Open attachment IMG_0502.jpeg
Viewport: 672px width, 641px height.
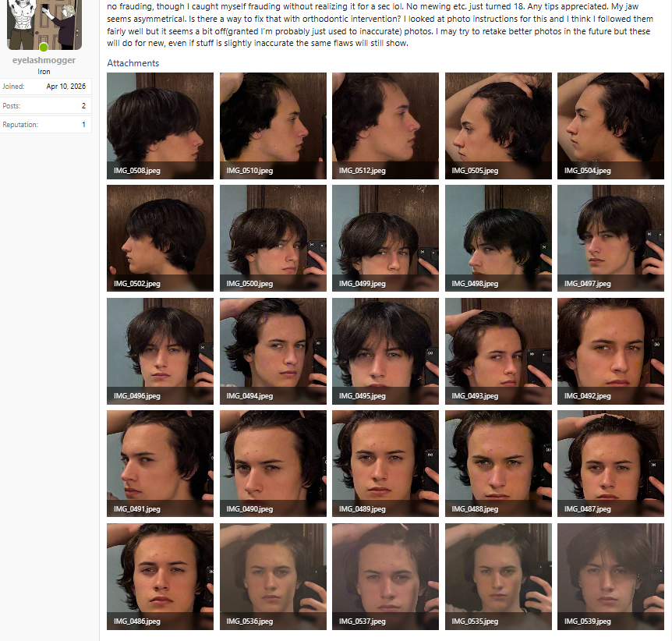pos(160,239)
